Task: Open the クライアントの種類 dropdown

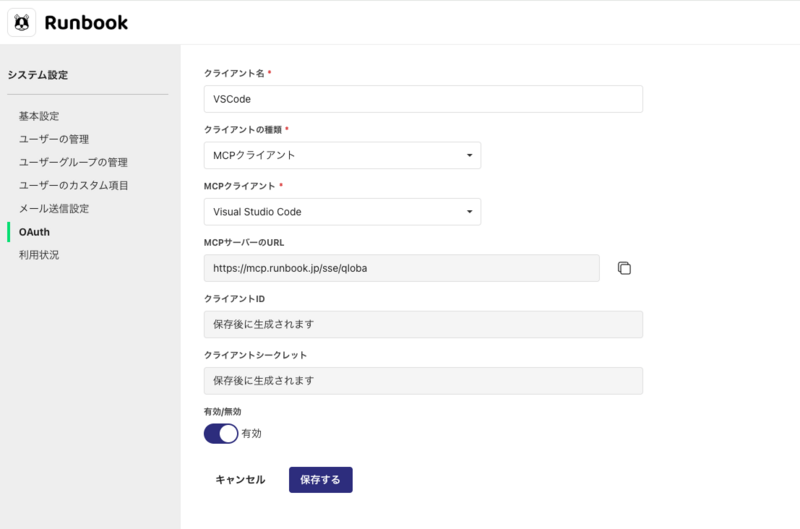Action: 341,156
